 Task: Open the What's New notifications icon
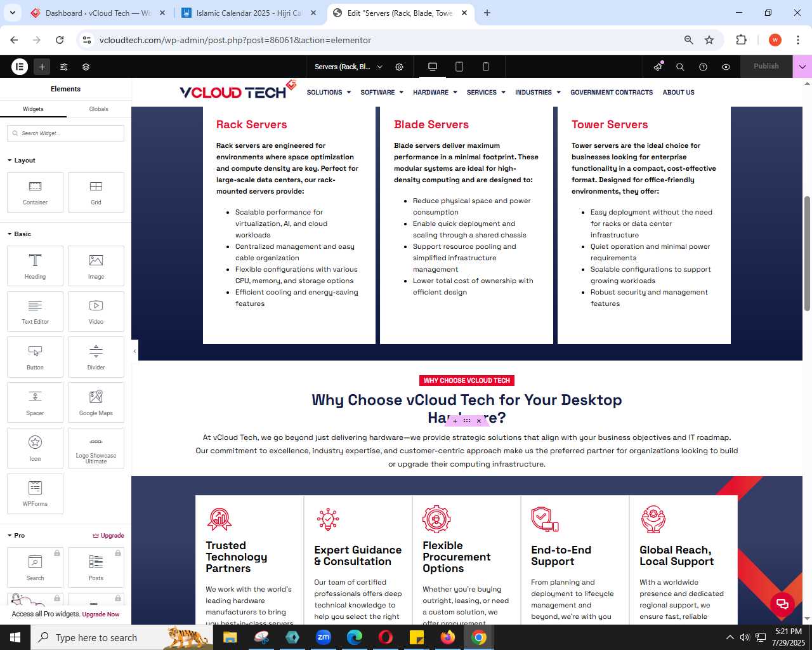pos(658,67)
